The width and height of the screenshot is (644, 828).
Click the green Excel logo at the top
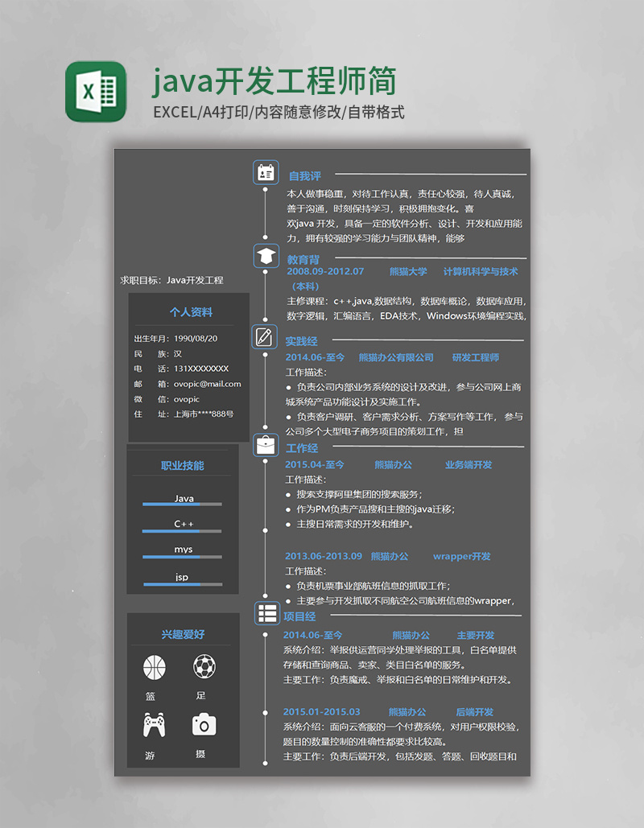coord(95,89)
